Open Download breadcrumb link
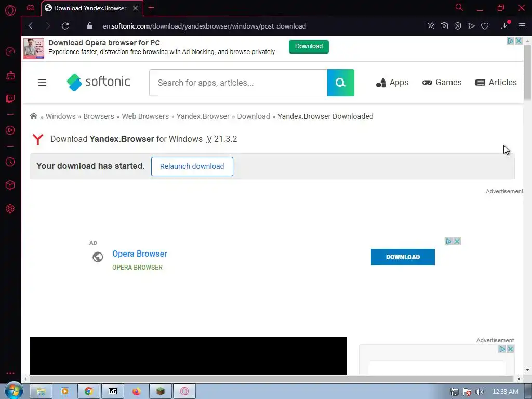 point(254,116)
